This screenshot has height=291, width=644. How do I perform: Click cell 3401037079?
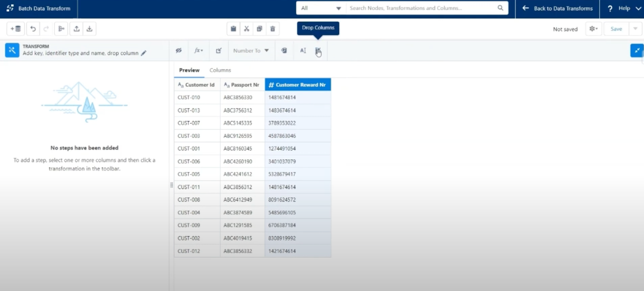[x=298, y=161]
